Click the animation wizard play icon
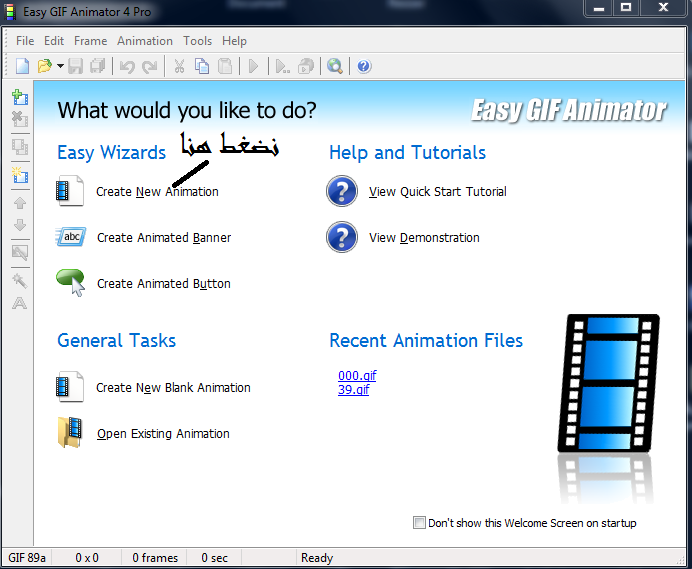The height and width of the screenshot is (569, 692). tap(282, 66)
